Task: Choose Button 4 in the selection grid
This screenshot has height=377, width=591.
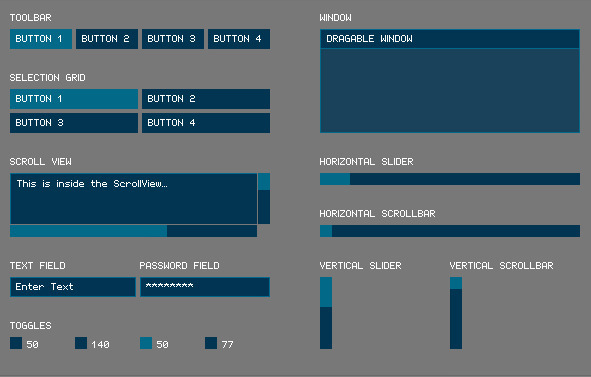Action: click(x=206, y=123)
